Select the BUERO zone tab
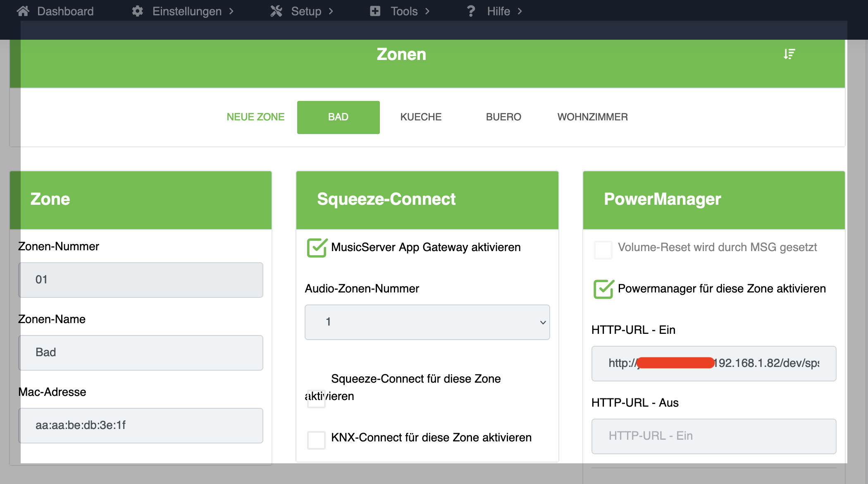 click(503, 117)
